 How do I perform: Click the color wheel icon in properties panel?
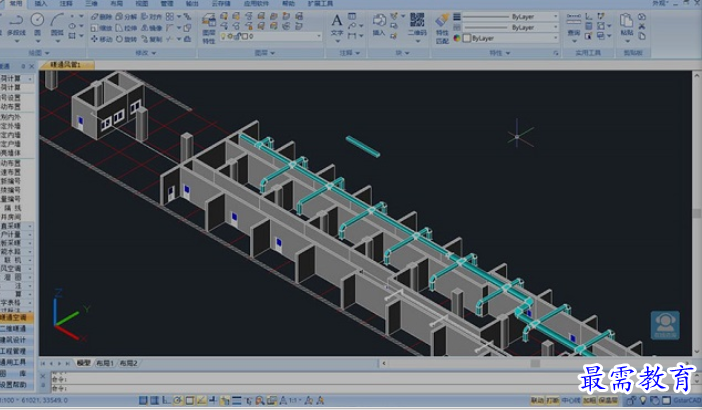click(x=457, y=38)
